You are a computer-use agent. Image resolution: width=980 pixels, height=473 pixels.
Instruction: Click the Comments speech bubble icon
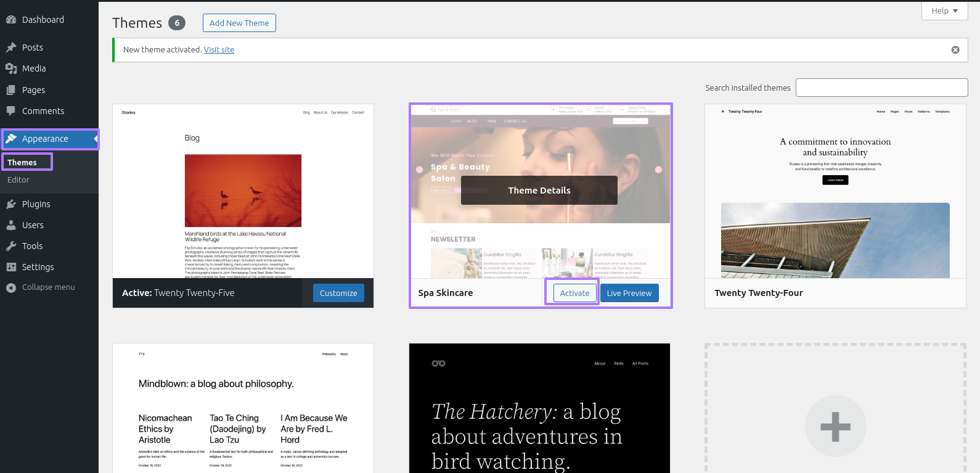click(11, 111)
